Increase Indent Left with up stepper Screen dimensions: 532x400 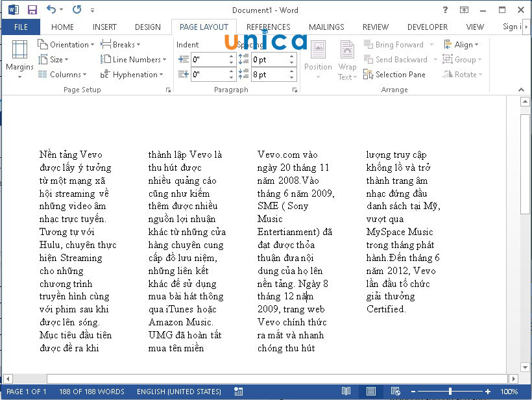click(232, 56)
